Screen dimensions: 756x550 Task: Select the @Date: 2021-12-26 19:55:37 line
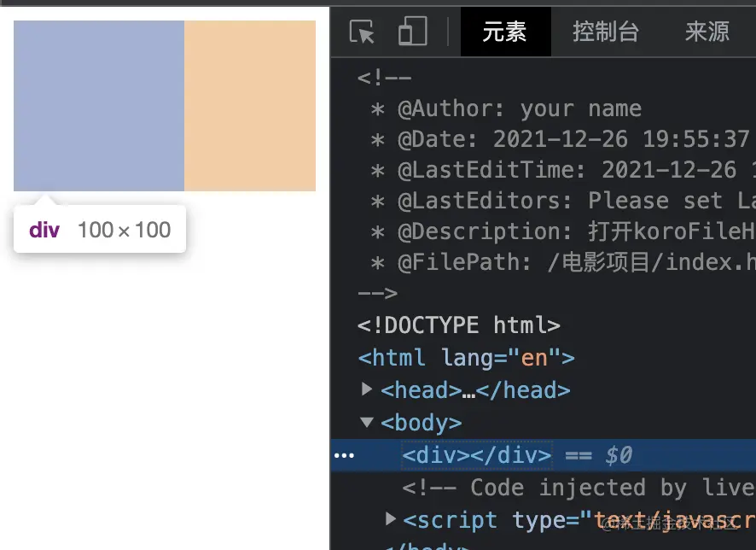click(561, 139)
